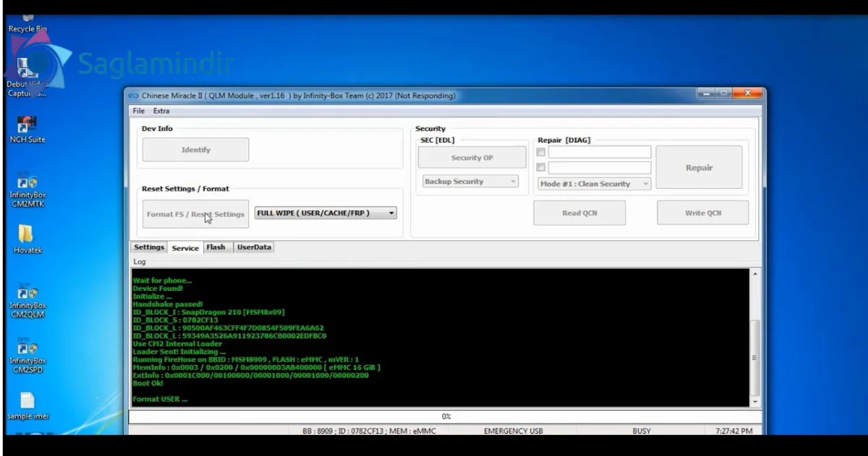Click the 'Loader Sent! Initializing ...' log line
Viewport: 868px width, 456px height.
179,352
